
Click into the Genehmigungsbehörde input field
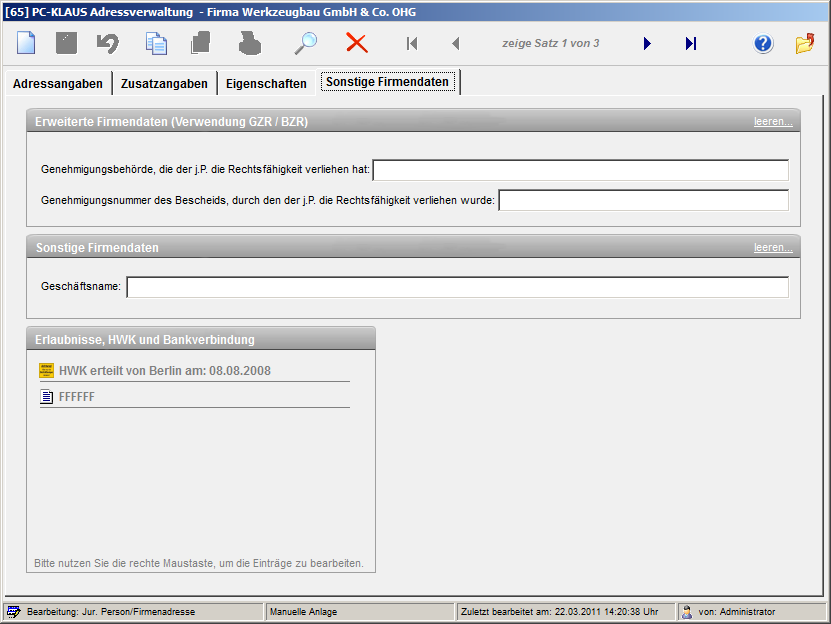click(x=580, y=170)
